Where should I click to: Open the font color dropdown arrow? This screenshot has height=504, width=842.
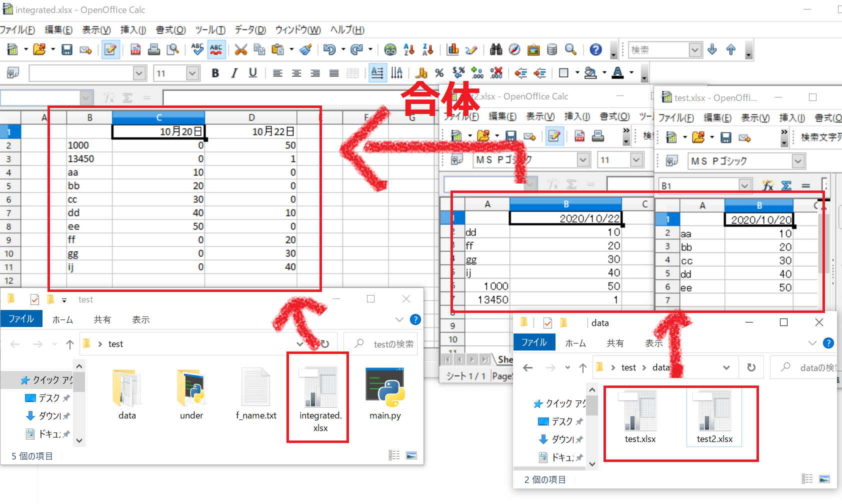[631, 73]
